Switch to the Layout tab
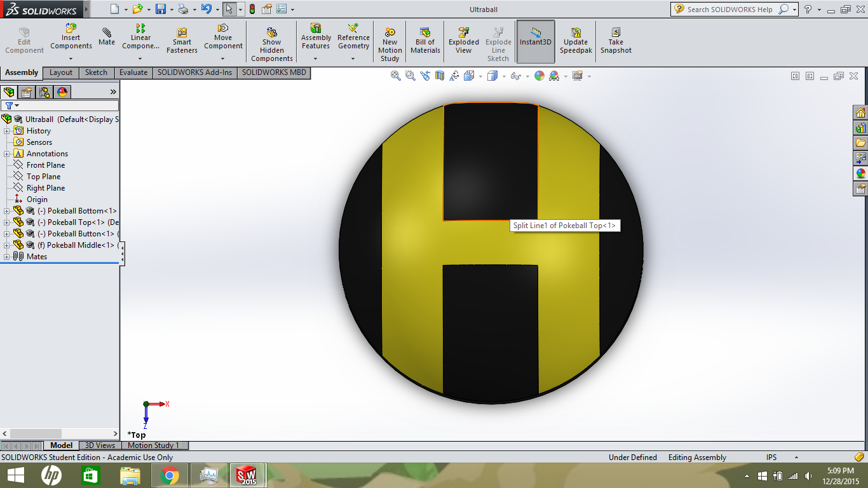Image resolution: width=868 pixels, height=488 pixels. point(61,72)
